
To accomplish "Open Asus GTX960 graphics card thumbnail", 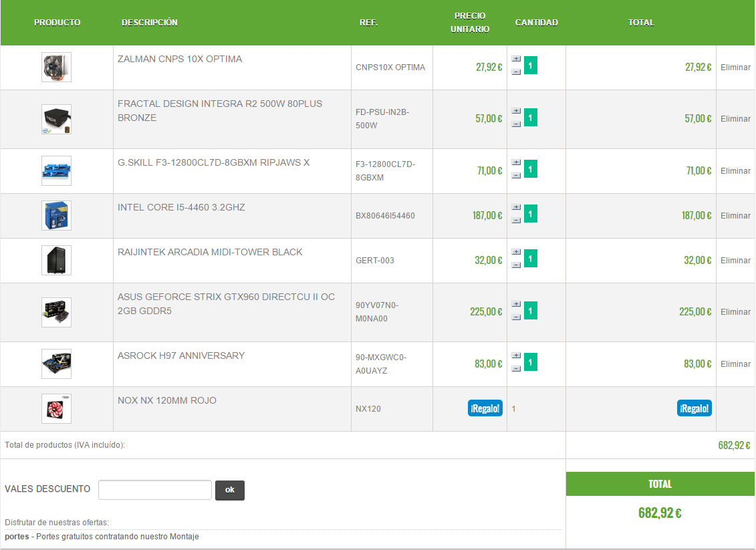I will (x=56, y=312).
